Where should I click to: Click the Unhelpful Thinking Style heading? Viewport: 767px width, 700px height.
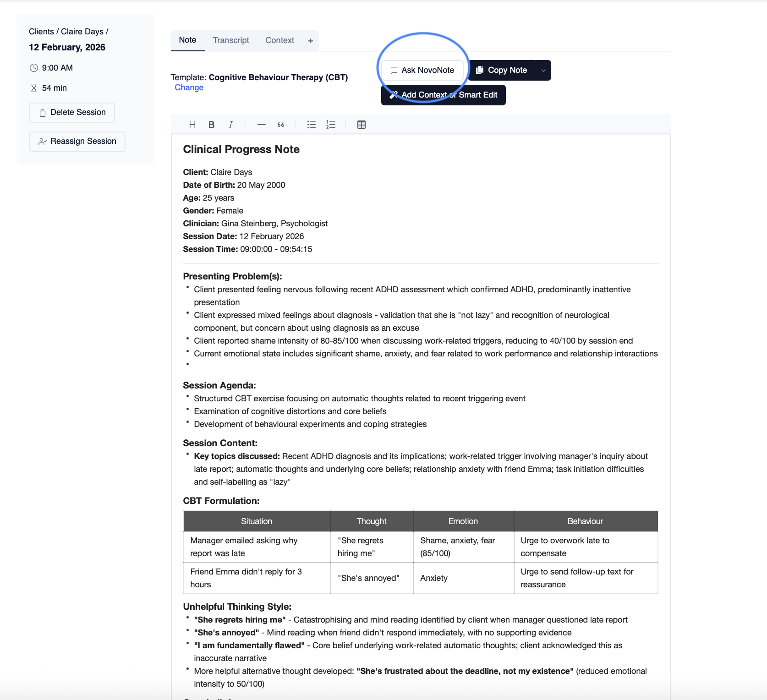click(x=237, y=607)
